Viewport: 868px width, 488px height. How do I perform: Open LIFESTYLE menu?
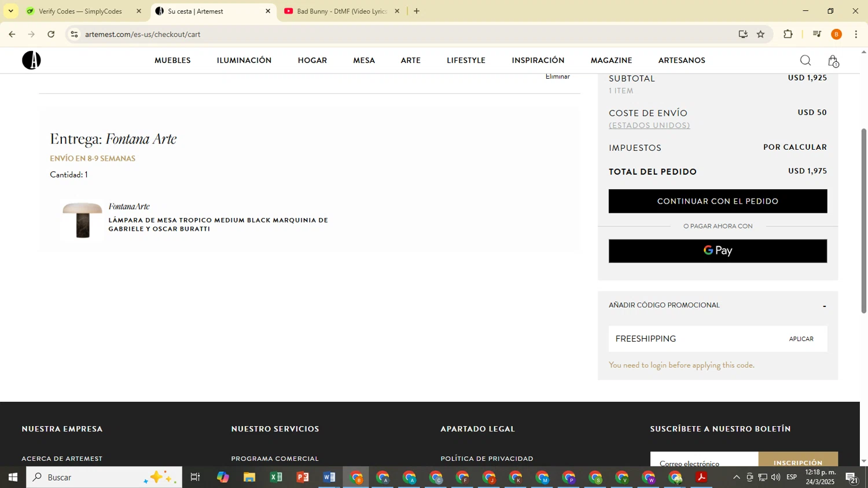466,60
